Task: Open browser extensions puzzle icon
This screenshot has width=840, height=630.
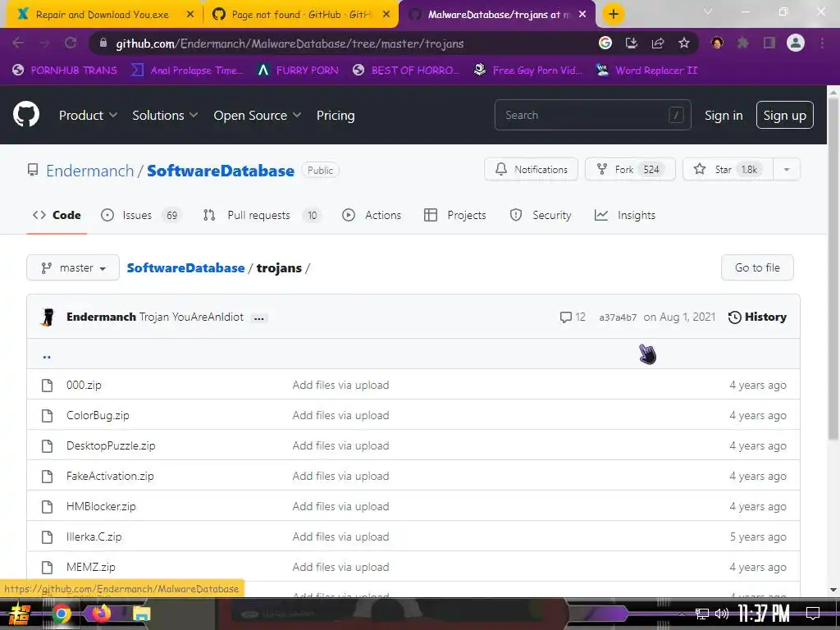Action: tap(742, 43)
